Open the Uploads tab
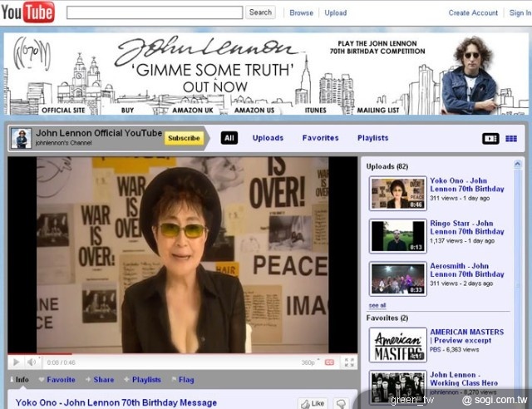Viewport: 532px width, 409px height. click(x=268, y=138)
